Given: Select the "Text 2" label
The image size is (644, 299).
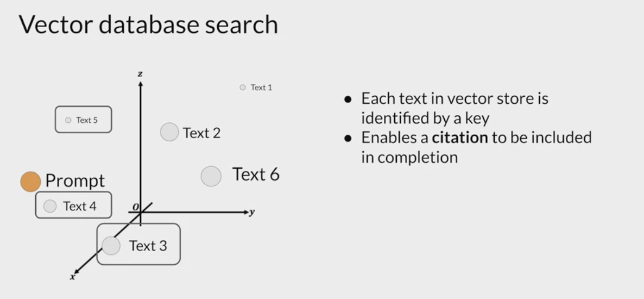Looking at the screenshot, I should [201, 133].
